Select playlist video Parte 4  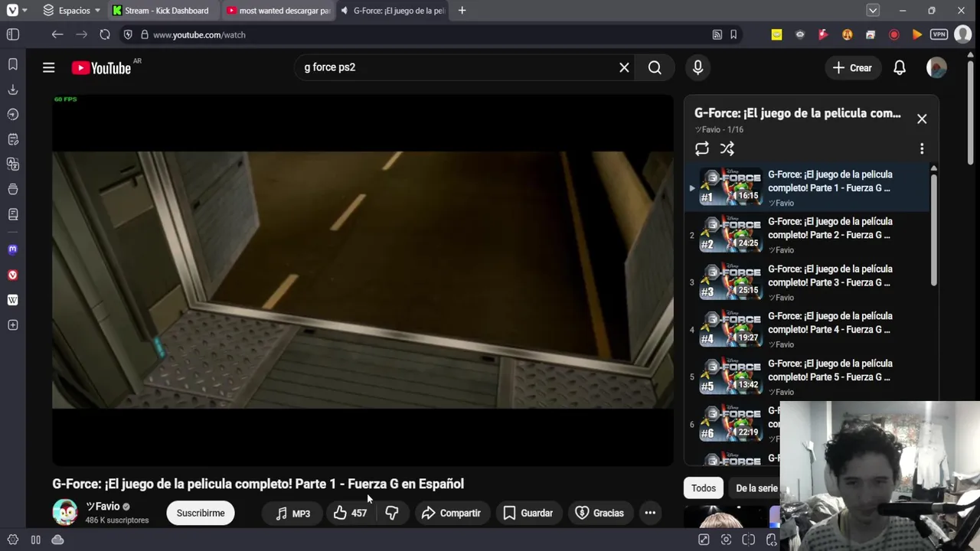(x=807, y=330)
